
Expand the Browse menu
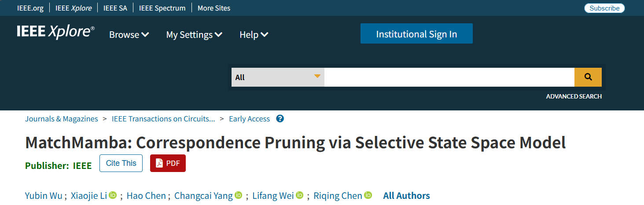pyautogui.click(x=129, y=35)
